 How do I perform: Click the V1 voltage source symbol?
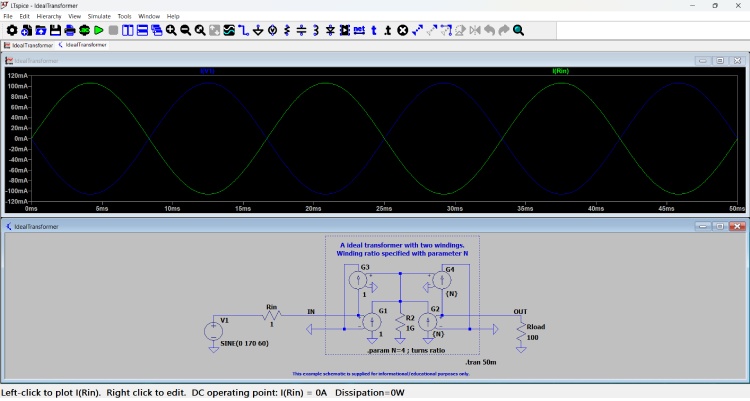coord(213,331)
